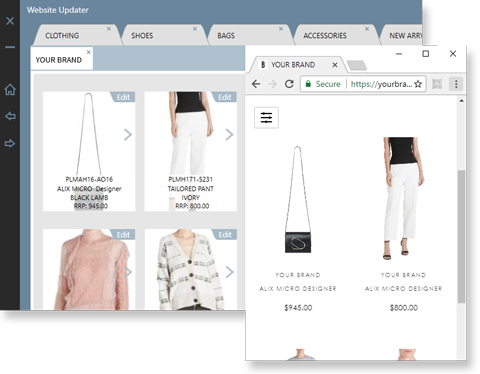Screen dimensions: 480x374
Task: Go back in the browser
Action: [256, 84]
